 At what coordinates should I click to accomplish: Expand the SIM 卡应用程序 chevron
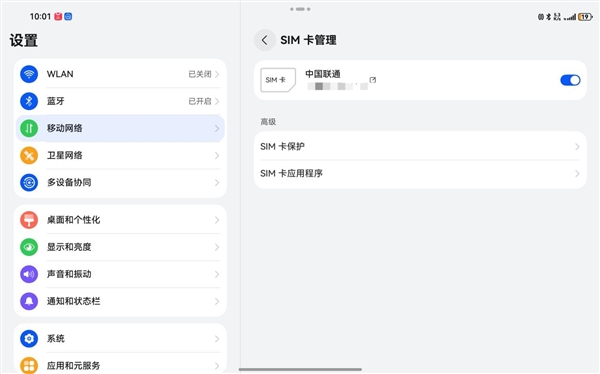click(x=577, y=174)
